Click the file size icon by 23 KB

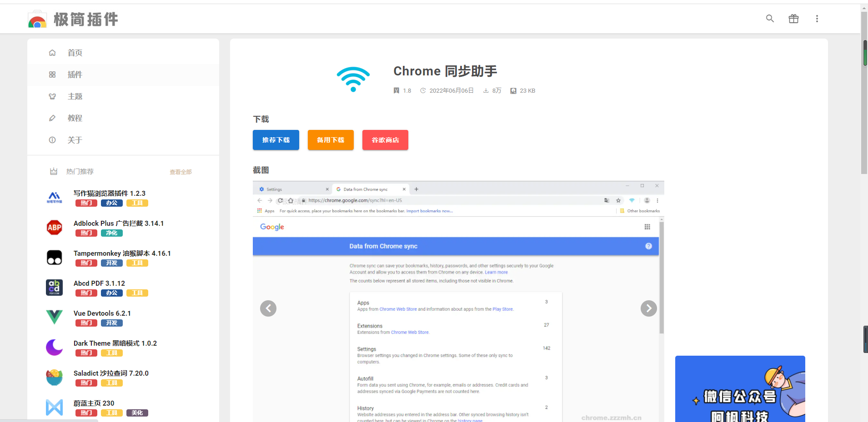click(513, 91)
